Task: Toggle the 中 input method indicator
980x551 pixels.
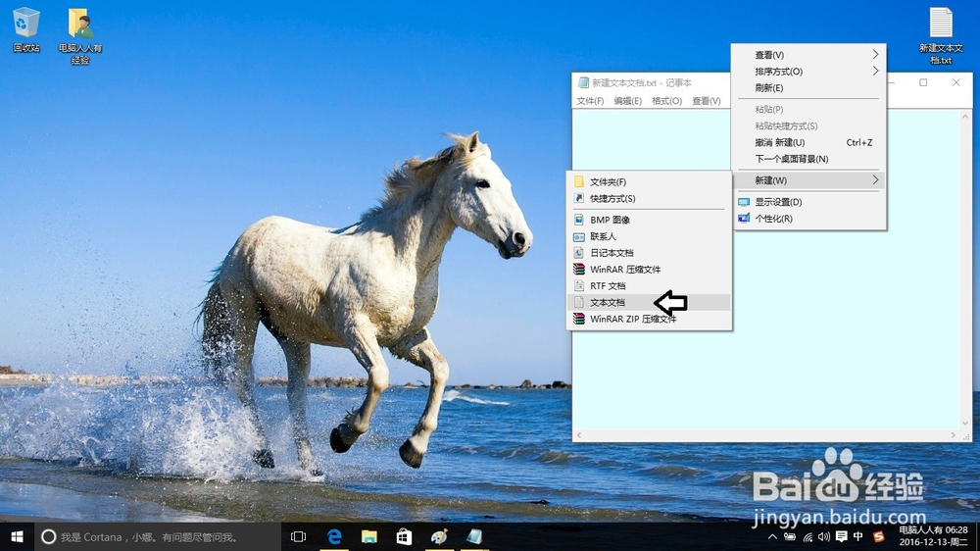Action: tap(858, 536)
